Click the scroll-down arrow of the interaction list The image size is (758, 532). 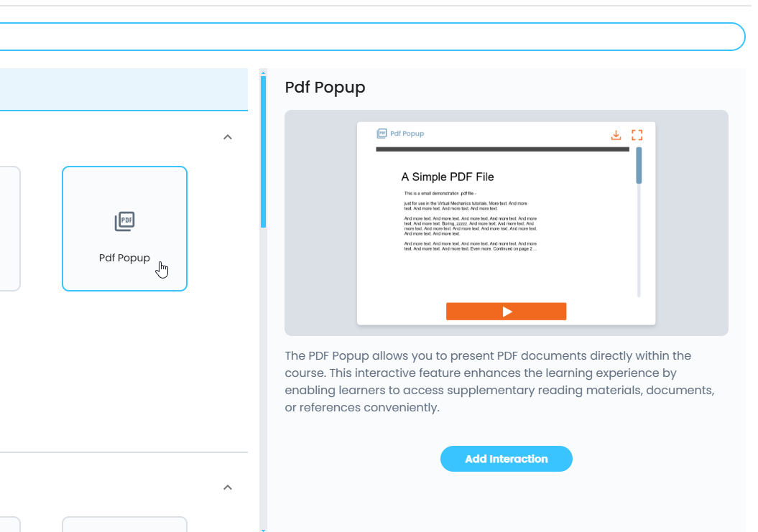click(x=263, y=530)
